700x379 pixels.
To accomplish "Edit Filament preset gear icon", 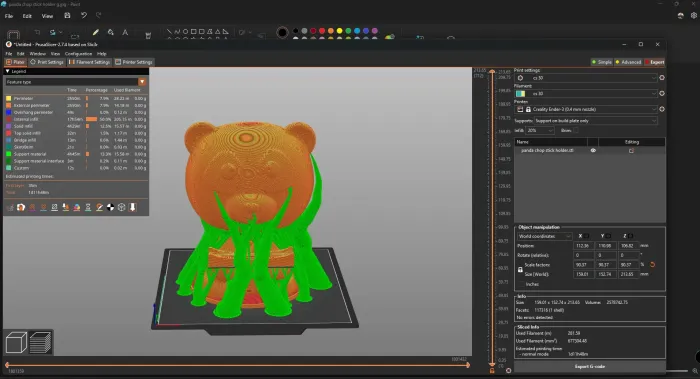I will point(662,93).
